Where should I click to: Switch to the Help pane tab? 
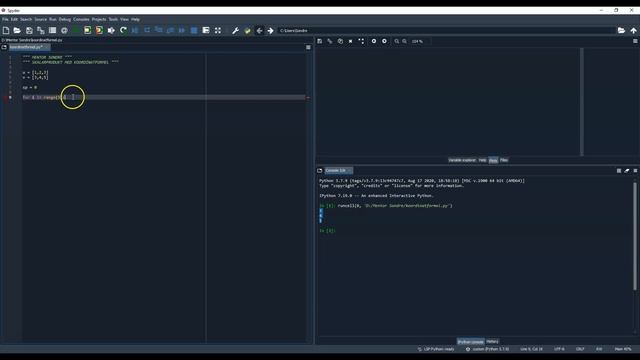[482, 160]
